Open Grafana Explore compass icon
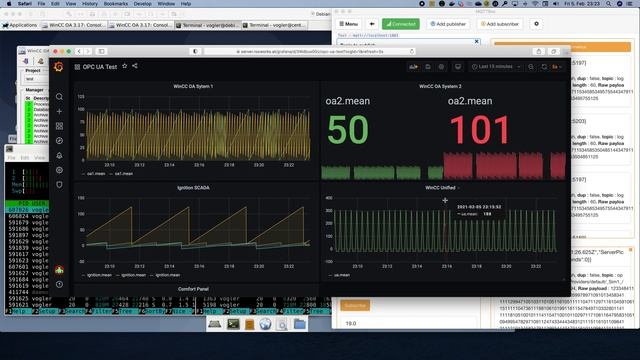The height and width of the screenshot is (360, 640). (59, 141)
